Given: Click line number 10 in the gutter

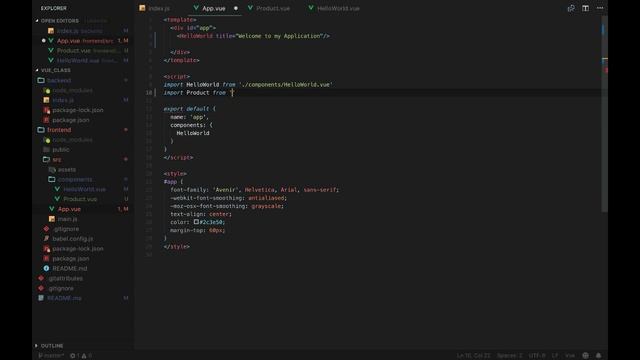Looking at the screenshot, I should [x=149, y=93].
